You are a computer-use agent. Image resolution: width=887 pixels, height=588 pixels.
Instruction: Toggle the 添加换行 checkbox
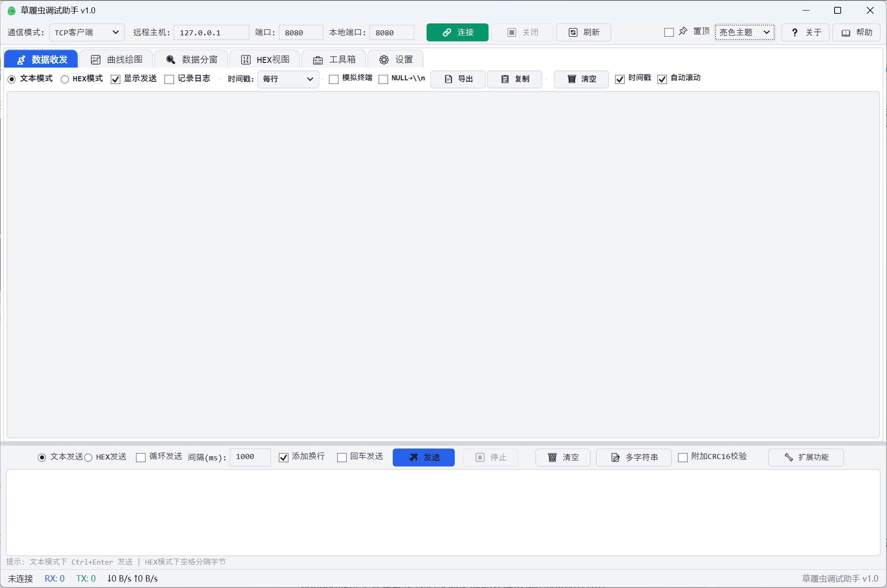[283, 458]
